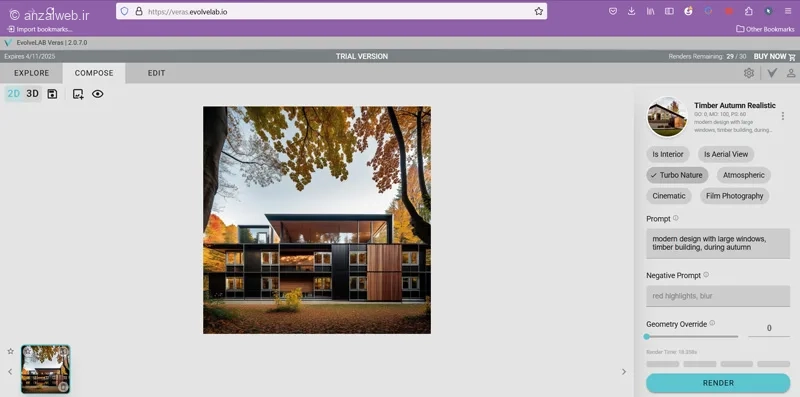This screenshot has width=800, height=397.
Task: Open the user account profile icon
Action: (x=791, y=73)
